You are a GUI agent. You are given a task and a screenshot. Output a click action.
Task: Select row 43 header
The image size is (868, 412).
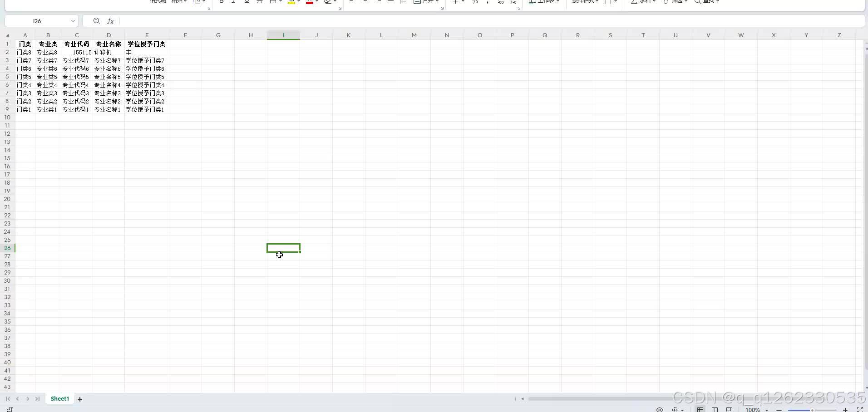click(x=7, y=387)
